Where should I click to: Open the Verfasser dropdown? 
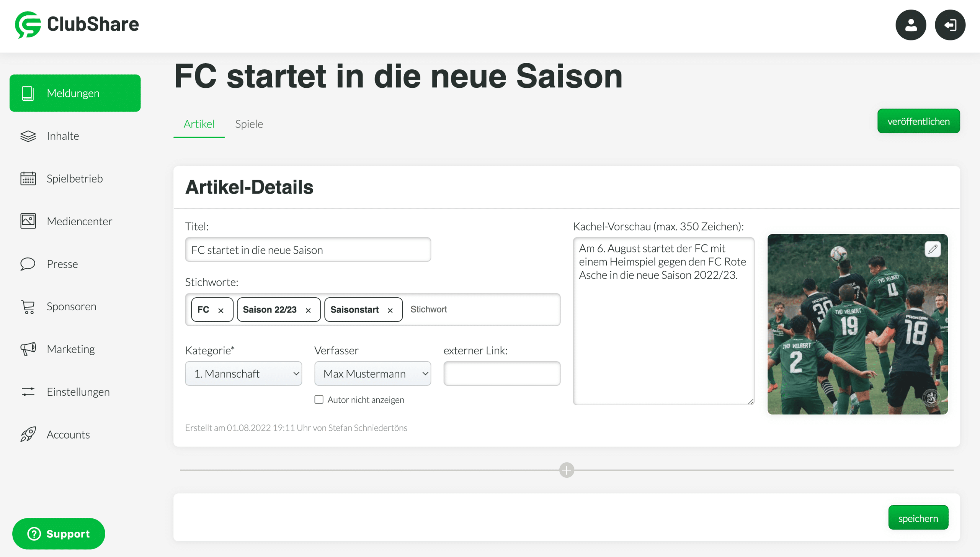coord(372,374)
